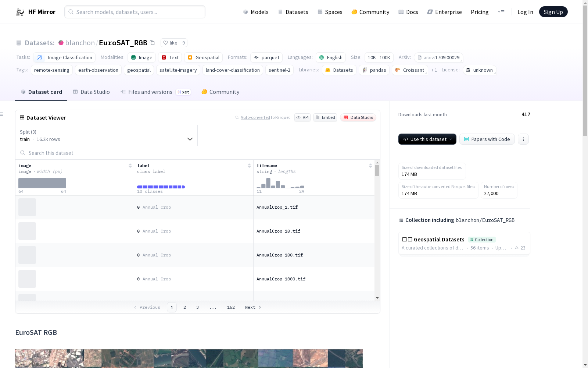Viewport: 588px width, 368px height.
Task: Open the extra navigation menu icon
Action: tap(501, 12)
